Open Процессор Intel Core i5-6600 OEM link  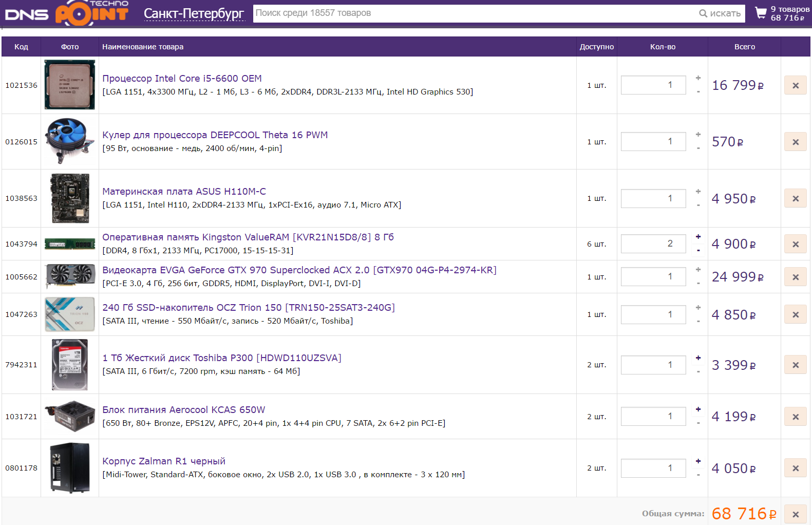click(x=182, y=79)
